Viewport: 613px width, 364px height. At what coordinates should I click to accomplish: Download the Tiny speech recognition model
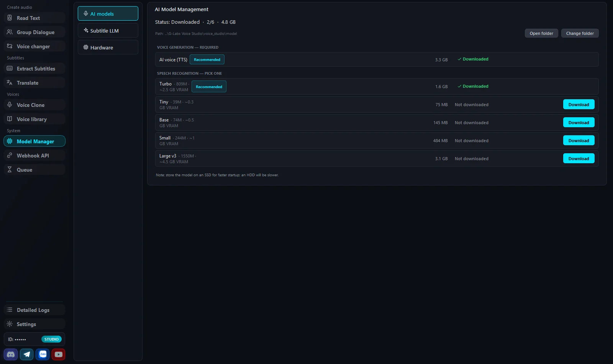(579, 104)
